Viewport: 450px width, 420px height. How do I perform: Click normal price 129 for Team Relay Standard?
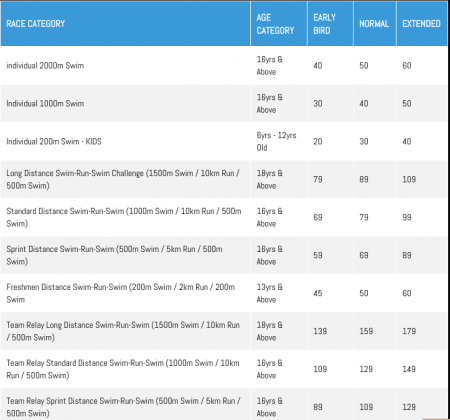(366, 369)
